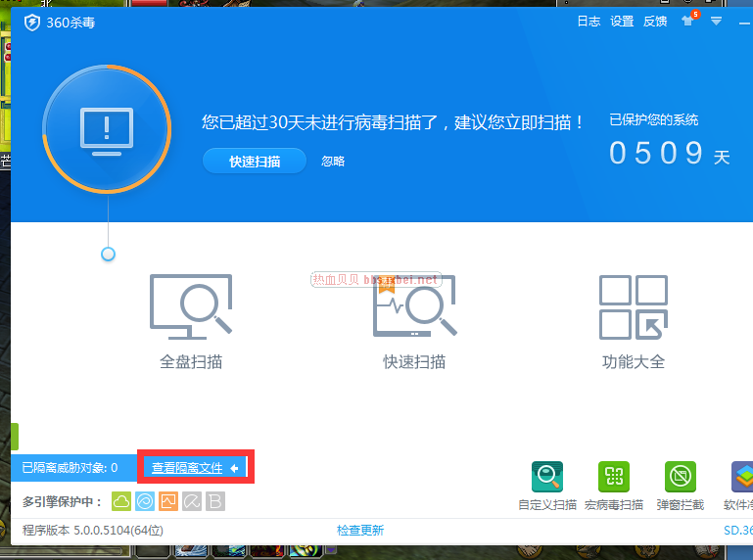Click 反馈 feedback in the top bar
753x560 pixels.
(655, 21)
